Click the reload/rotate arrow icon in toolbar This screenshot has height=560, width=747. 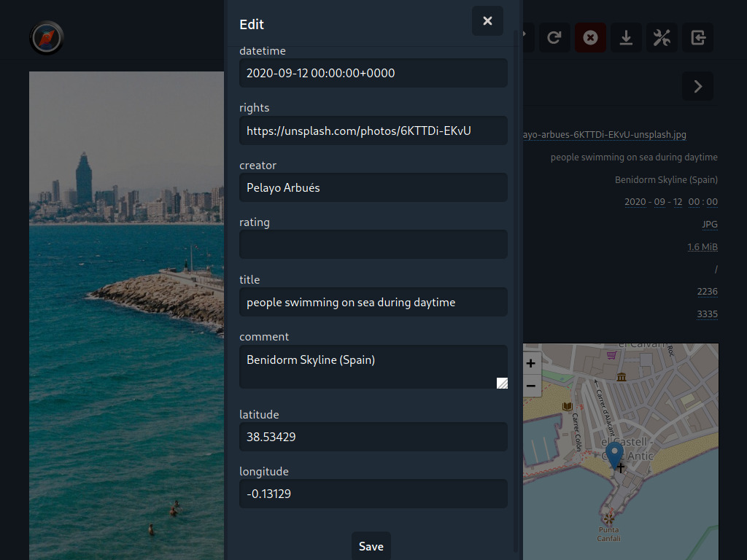coord(554,38)
